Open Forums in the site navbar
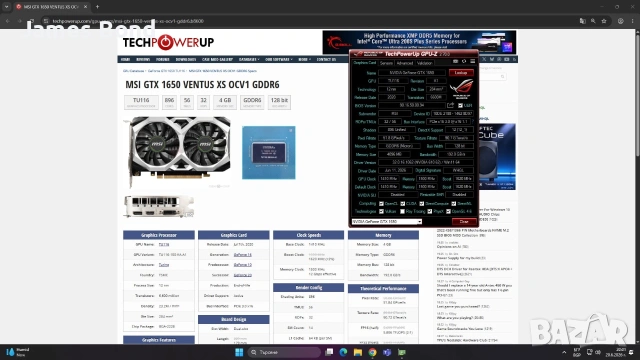Viewport: 640px width, 360px height. pyautogui.click(x=162, y=60)
